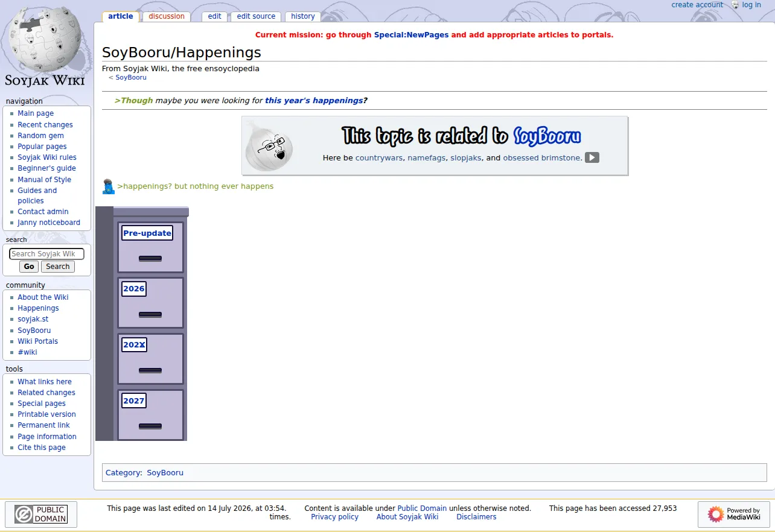Open the SoyBooru category link
775x532 pixels.
click(x=165, y=473)
